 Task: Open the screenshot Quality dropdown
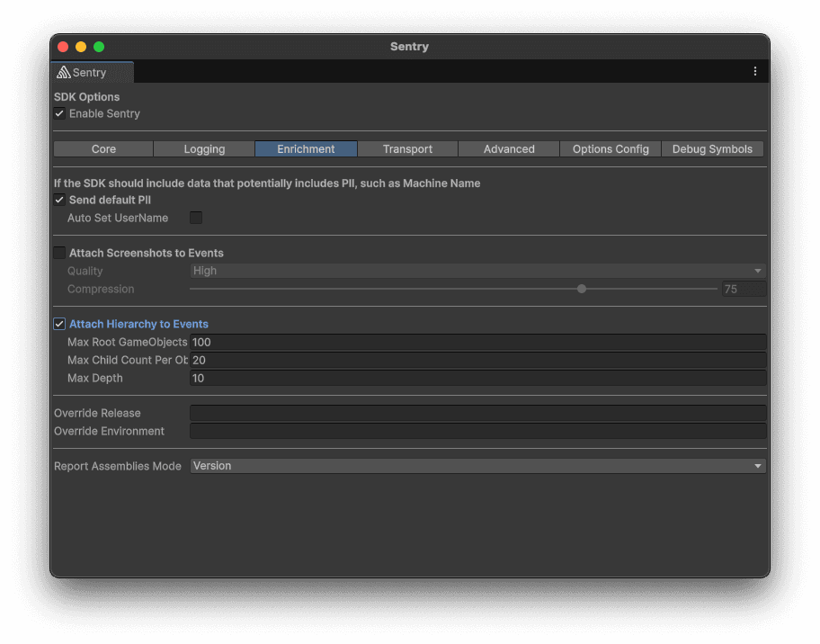477,270
